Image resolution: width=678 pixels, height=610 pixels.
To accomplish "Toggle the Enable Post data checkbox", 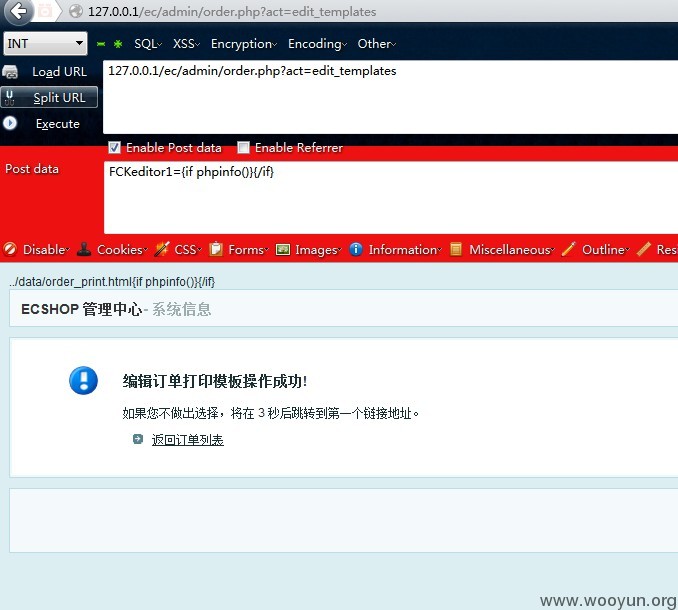I will click(114, 147).
